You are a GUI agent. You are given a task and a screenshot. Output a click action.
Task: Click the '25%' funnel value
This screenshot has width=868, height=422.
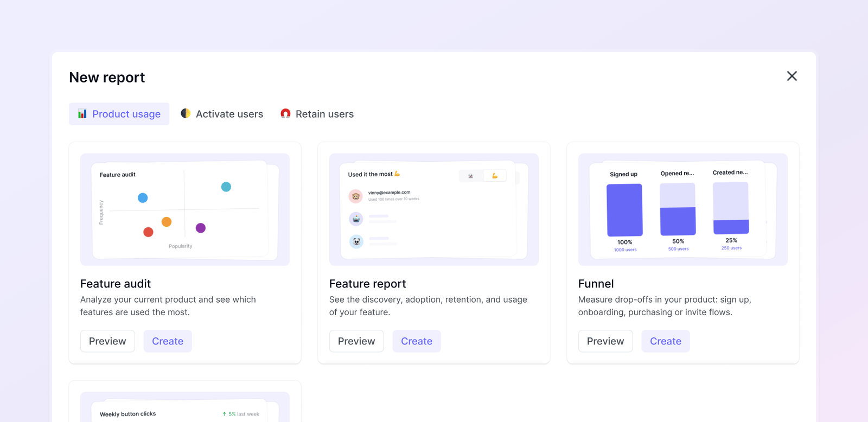tap(731, 240)
